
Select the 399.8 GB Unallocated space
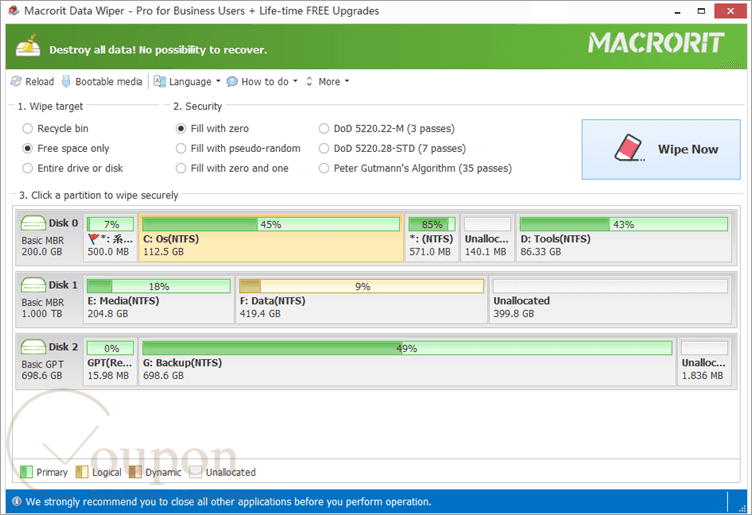click(611, 300)
